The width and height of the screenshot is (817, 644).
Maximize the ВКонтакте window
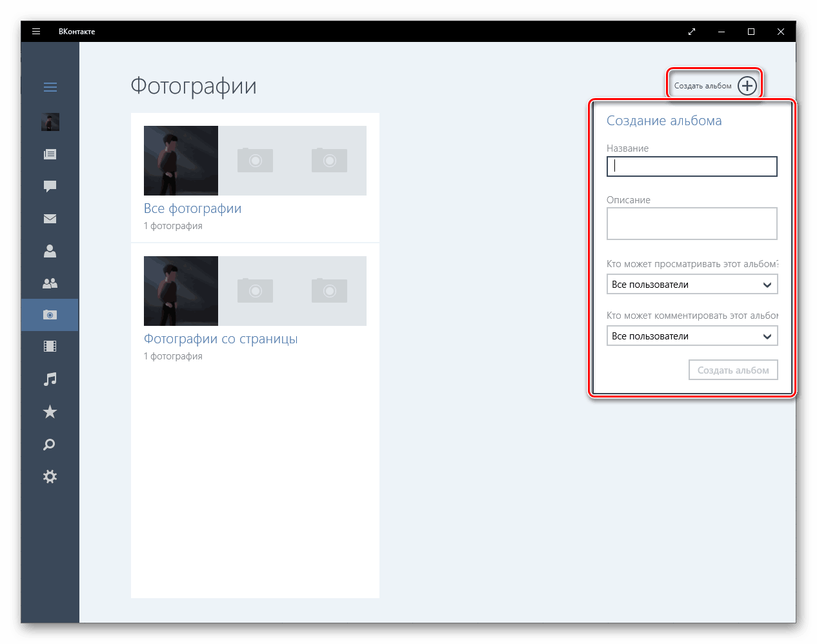(751, 32)
